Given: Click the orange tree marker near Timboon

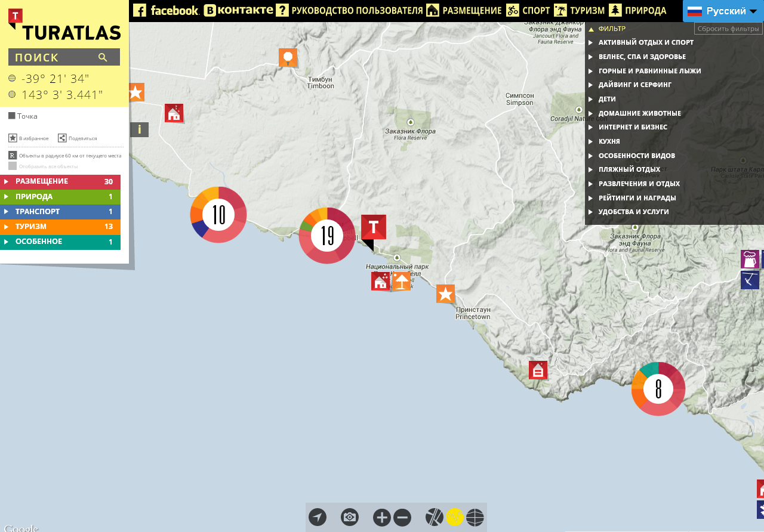Looking at the screenshot, I should click(288, 58).
